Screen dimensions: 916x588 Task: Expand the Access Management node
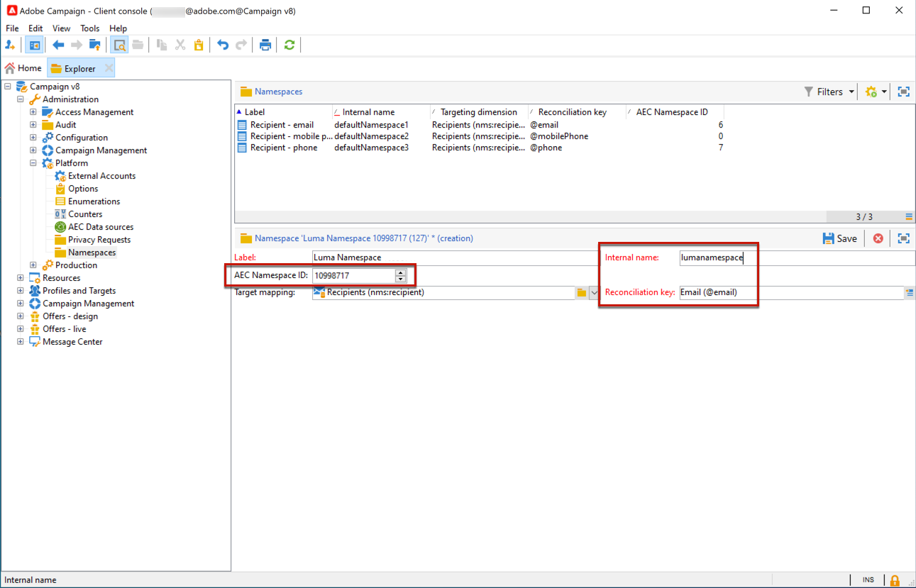[x=33, y=112]
